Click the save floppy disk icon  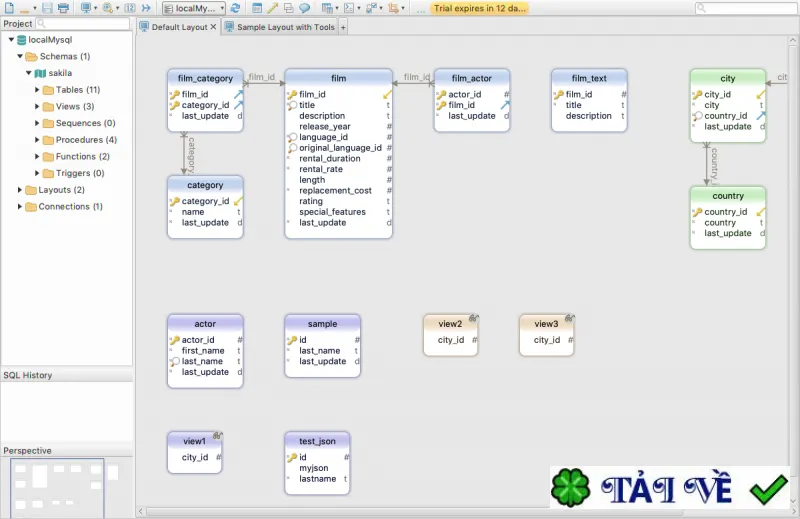tap(47, 8)
